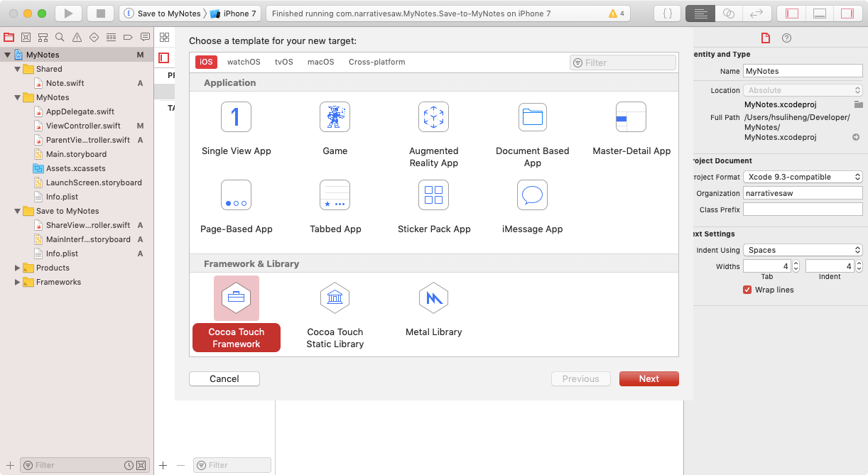Viewport: 868px width, 475px height.
Task: Open the tvOS platform tab
Action: (284, 62)
